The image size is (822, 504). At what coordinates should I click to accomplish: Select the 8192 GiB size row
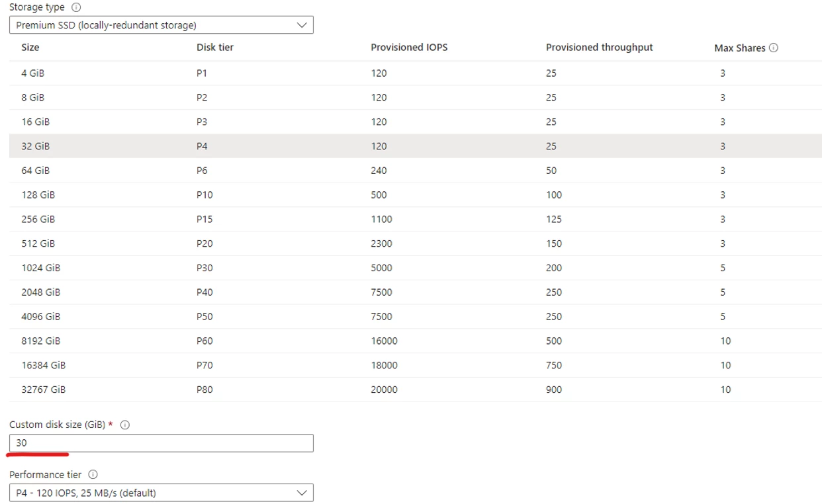415,341
